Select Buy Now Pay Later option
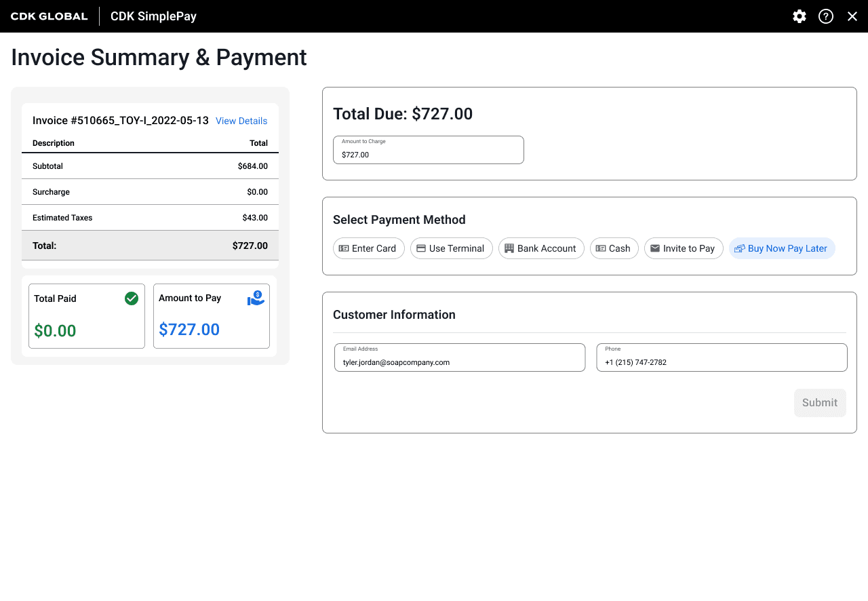This screenshot has height=601, width=868. [x=782, y=248]
